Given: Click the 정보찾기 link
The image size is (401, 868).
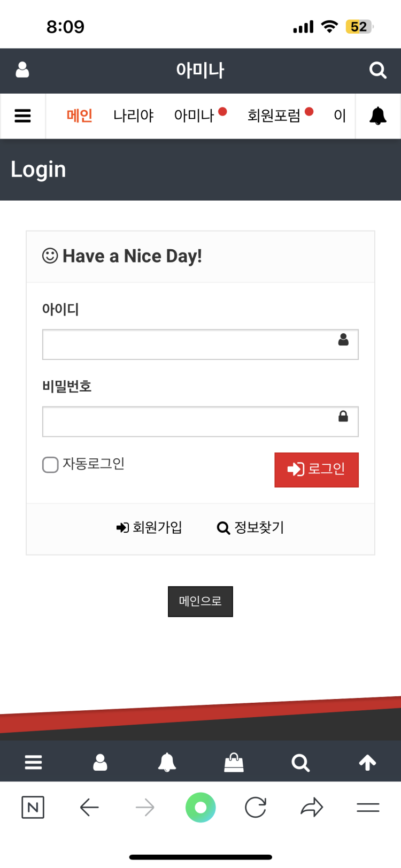Looking at the screenshot, I should coord(251,527).
